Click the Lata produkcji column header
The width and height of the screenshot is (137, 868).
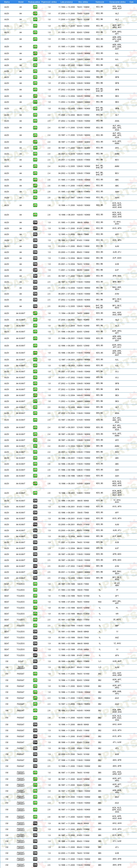pyautogui.click(x=66, y=2)
